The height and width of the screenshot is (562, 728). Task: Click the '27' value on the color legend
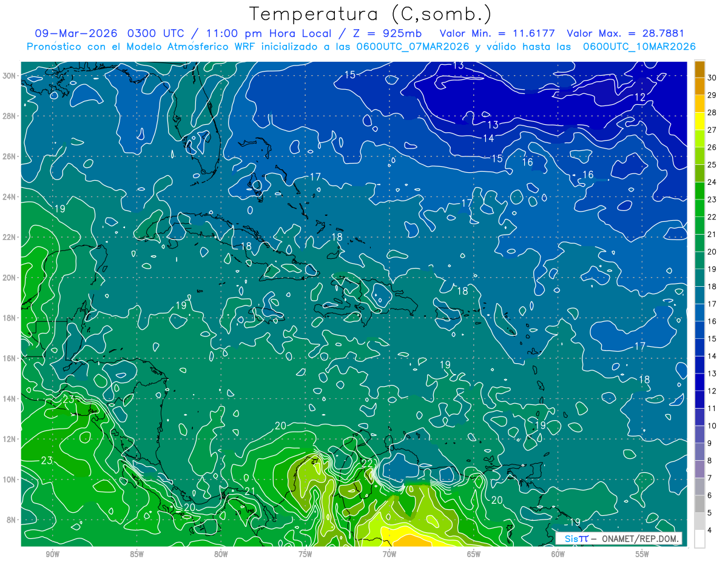[x=712, y=130]
